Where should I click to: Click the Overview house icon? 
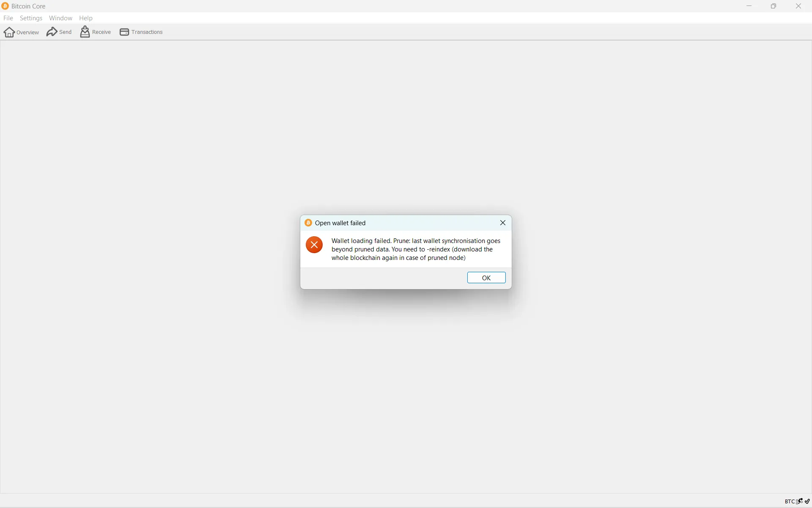[x=9, y=32]
